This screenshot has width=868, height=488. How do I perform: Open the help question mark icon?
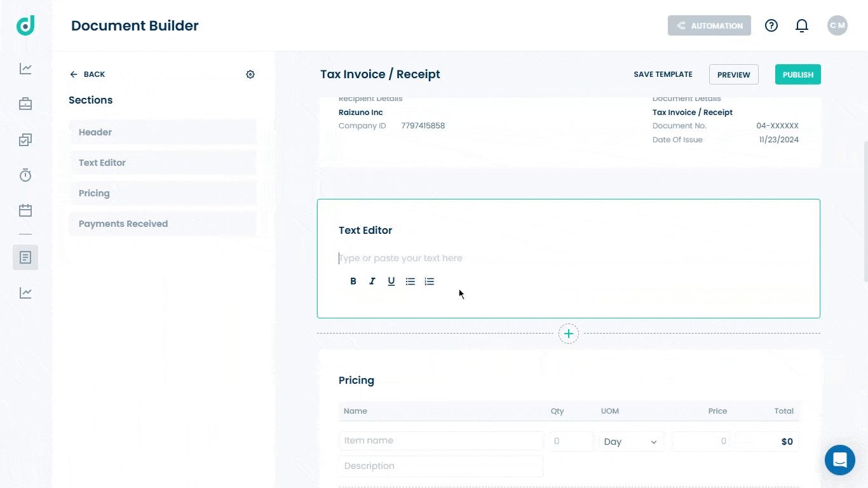click(x=771, y=25)
